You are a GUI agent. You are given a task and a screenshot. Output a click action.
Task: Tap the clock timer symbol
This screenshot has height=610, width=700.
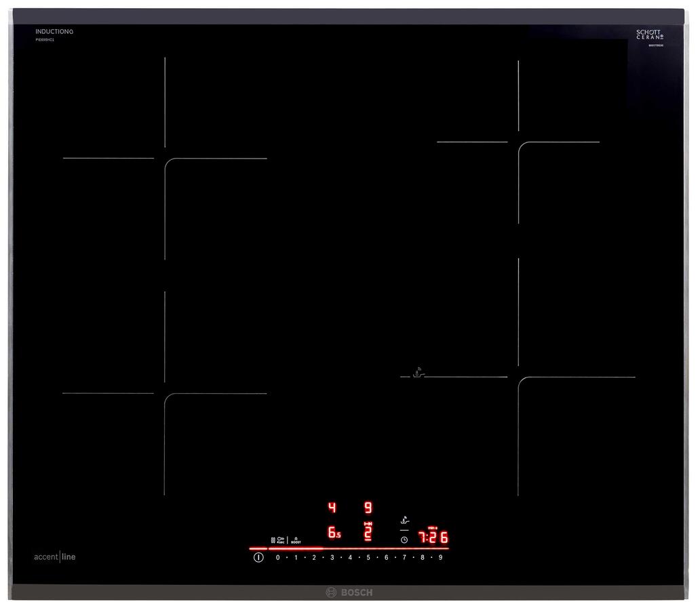point(404,540)
